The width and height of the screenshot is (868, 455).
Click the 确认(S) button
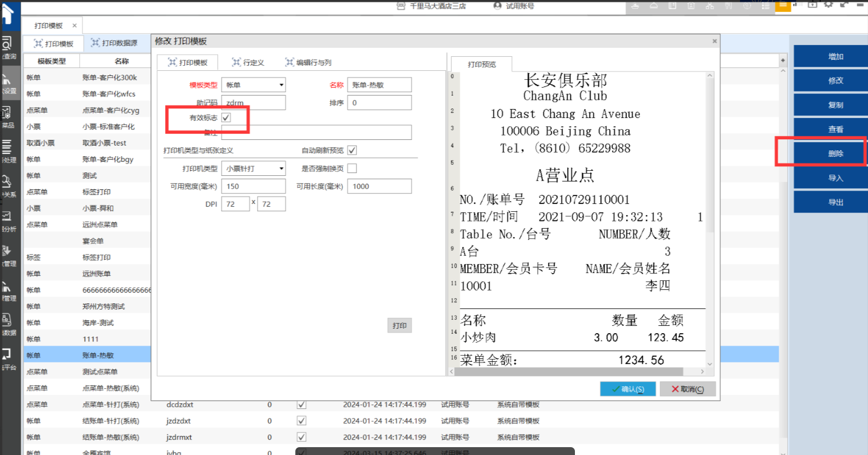(x=628, y=389)
